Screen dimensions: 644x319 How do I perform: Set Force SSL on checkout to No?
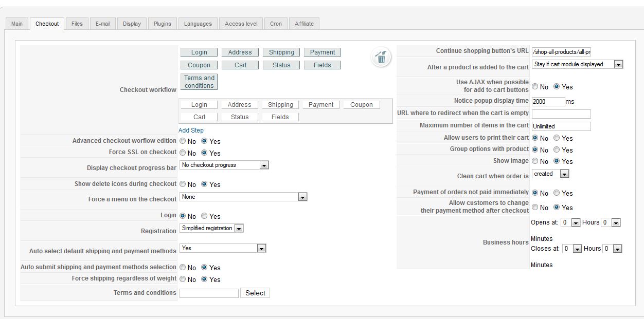[182, 153]
